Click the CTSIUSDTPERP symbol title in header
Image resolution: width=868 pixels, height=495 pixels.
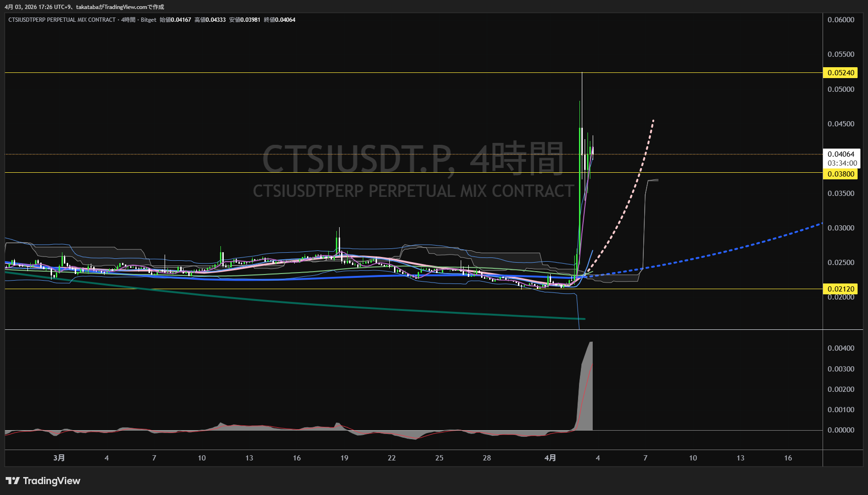[x=61, y=20]
